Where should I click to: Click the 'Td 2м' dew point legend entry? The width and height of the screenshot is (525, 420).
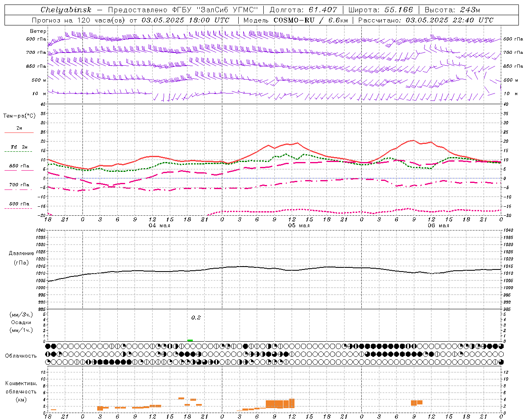pyautogui.click(x=19, y=147)
